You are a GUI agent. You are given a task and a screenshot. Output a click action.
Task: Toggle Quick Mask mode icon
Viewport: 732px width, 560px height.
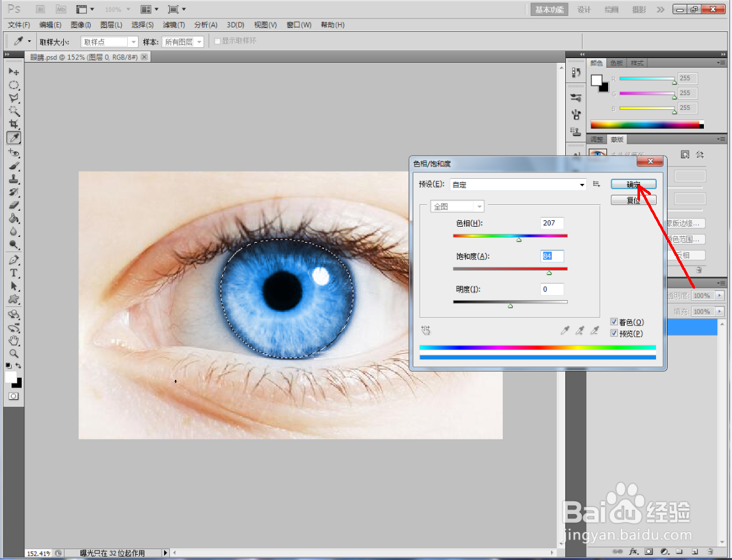tap(13, 396)
